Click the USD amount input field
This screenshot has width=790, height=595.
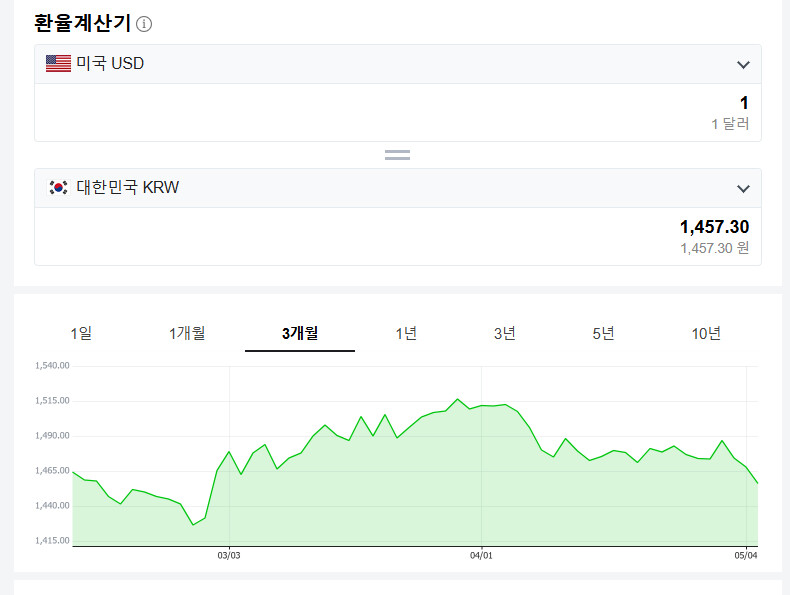click(x=398, y=112)
